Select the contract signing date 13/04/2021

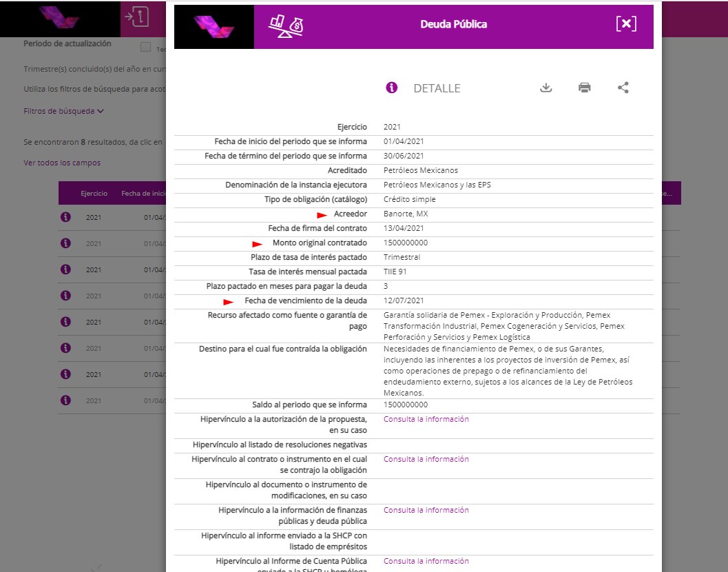click(404, 228)
